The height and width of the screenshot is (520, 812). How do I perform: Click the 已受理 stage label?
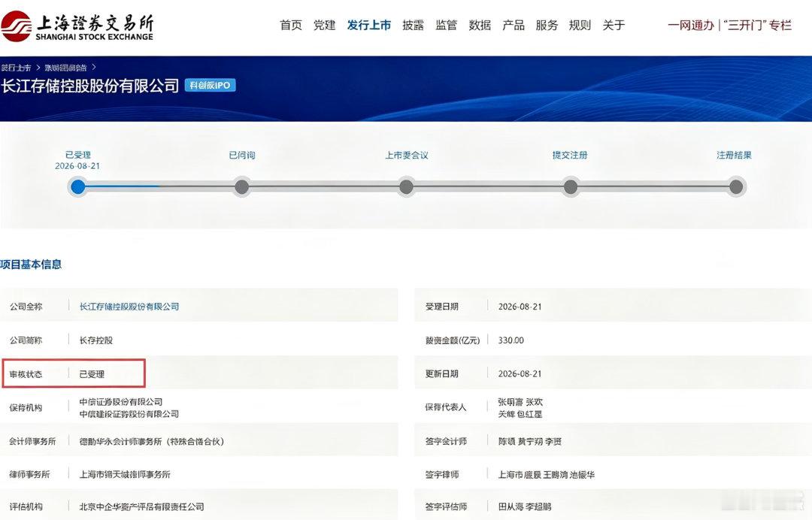tap(77, 155)
